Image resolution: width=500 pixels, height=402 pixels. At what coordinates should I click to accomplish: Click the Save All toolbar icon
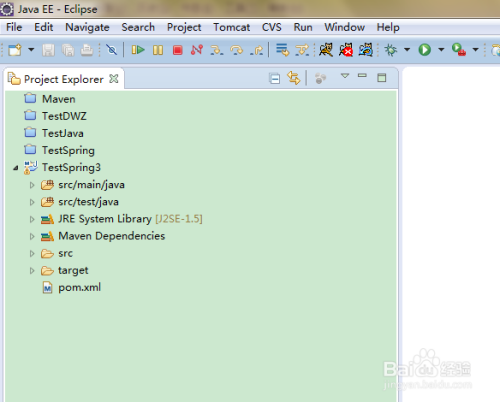coord(68,50)
